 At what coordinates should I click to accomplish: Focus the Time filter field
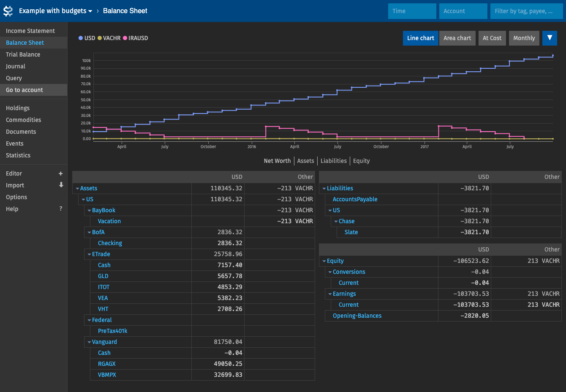point(412,11)
